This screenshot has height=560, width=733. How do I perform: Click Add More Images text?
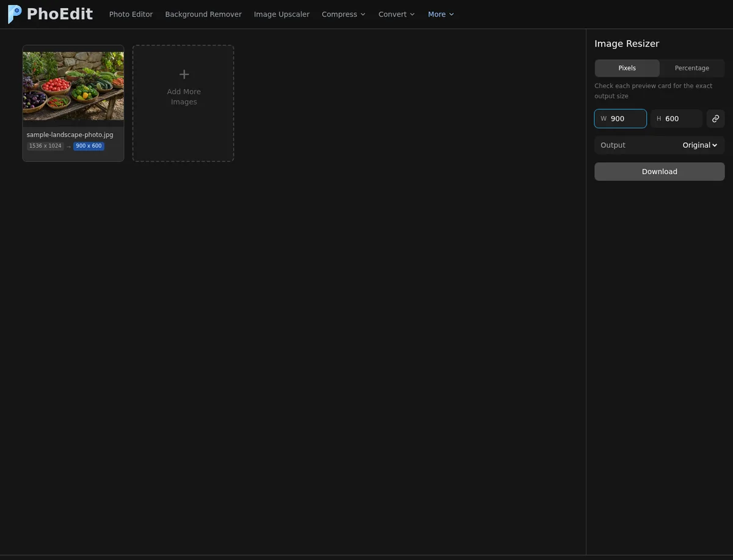pyautogui.click(x=184, y=96)
